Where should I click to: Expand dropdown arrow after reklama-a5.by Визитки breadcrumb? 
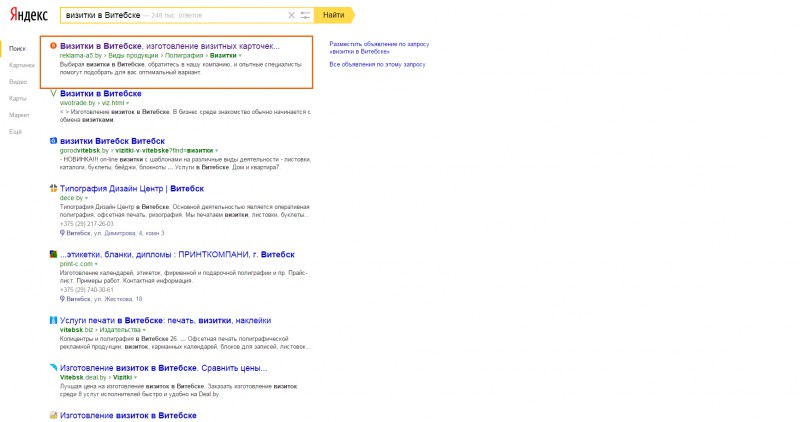coord(240,56)
